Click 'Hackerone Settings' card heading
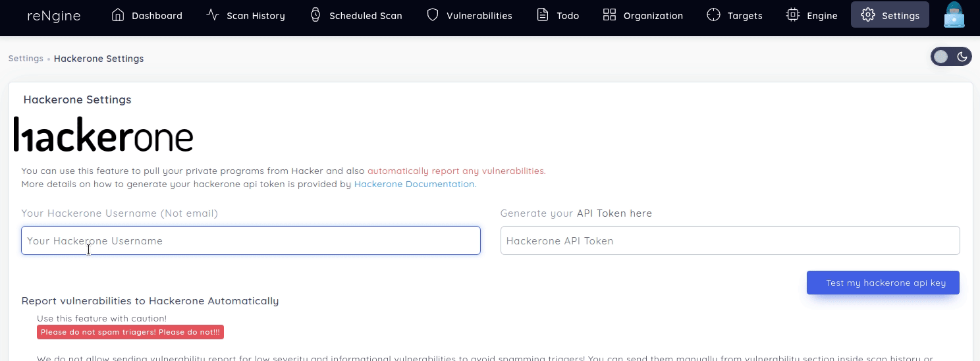The width and height of the screenshot is (980, 361). (77, 99)
